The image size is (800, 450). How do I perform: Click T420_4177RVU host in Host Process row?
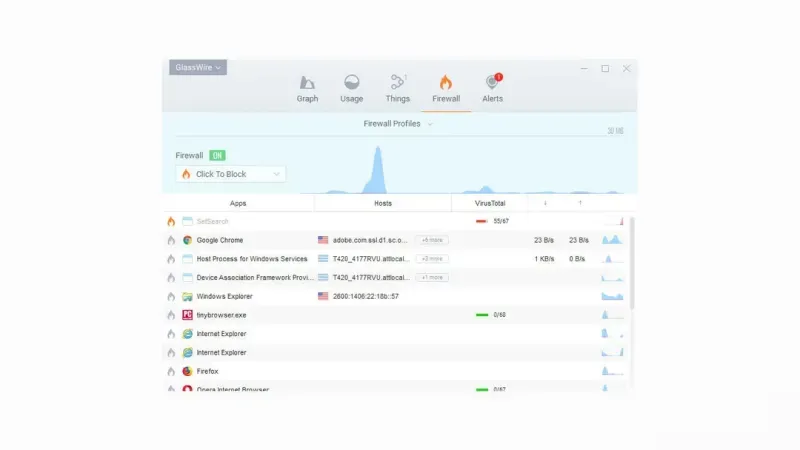pos(371,259)
